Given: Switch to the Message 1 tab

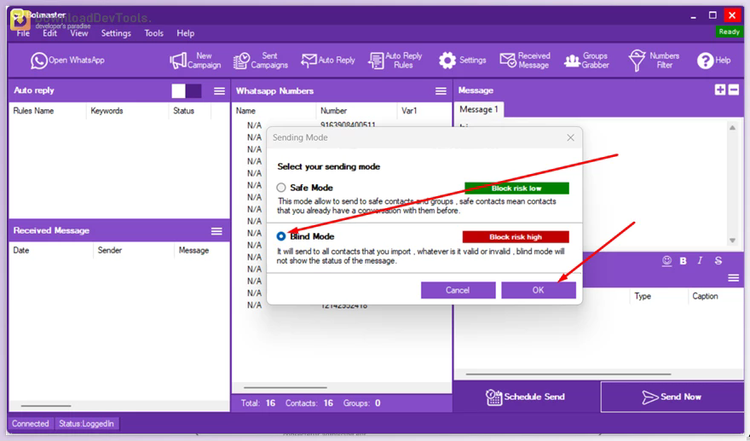Looking at the screenshot, I should click(x=478, y=110).
